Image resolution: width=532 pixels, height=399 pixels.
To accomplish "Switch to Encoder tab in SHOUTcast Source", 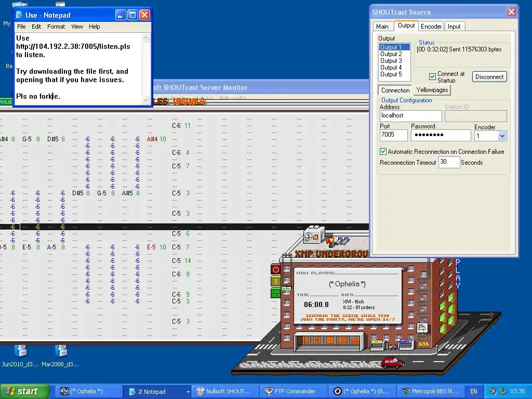I will pos(431,26).
